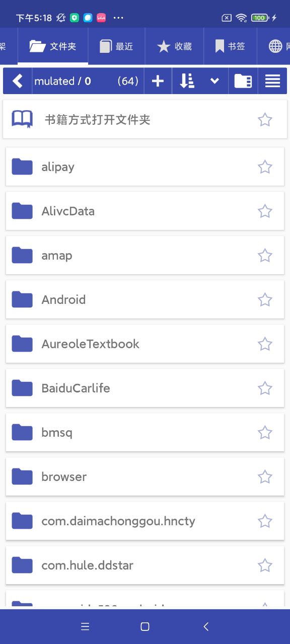Star the amap folder as a favorite
The image size is (290, 644).
pos(265,255)
